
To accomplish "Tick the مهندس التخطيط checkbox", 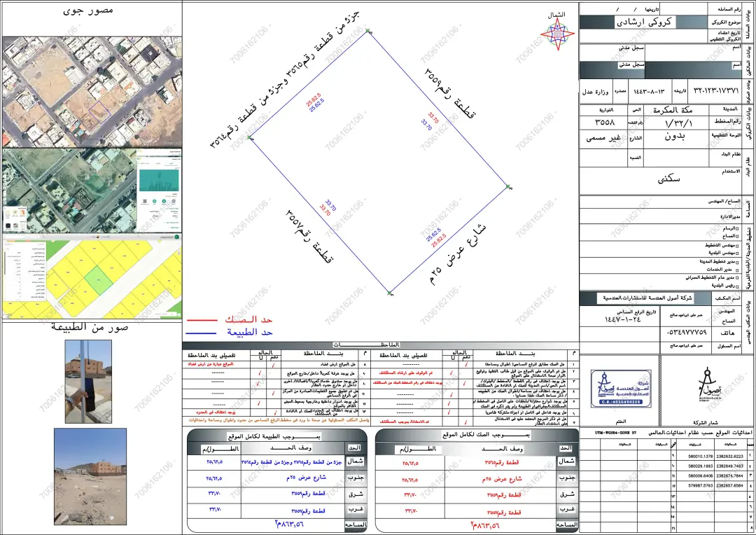I will pyautogui.click(x=736, y=245).
